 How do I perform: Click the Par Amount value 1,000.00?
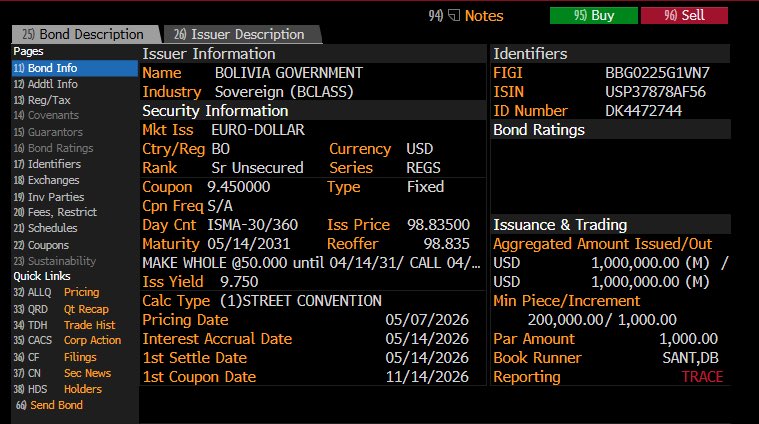[x=689, y=339]
